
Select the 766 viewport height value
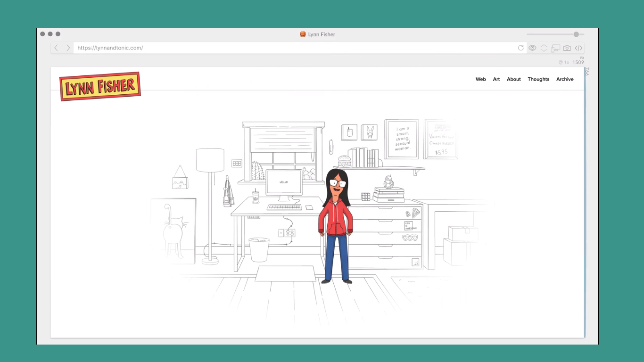(x=587, y=71)
